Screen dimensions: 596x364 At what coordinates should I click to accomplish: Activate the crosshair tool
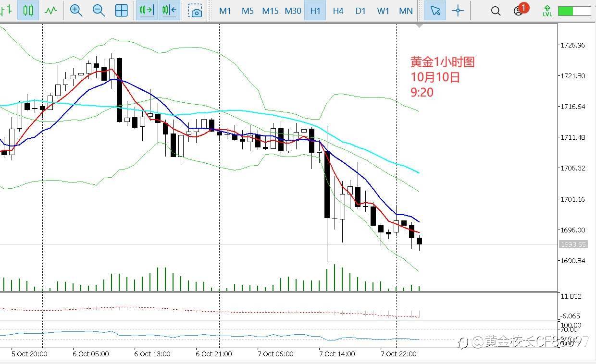(458, 11)
